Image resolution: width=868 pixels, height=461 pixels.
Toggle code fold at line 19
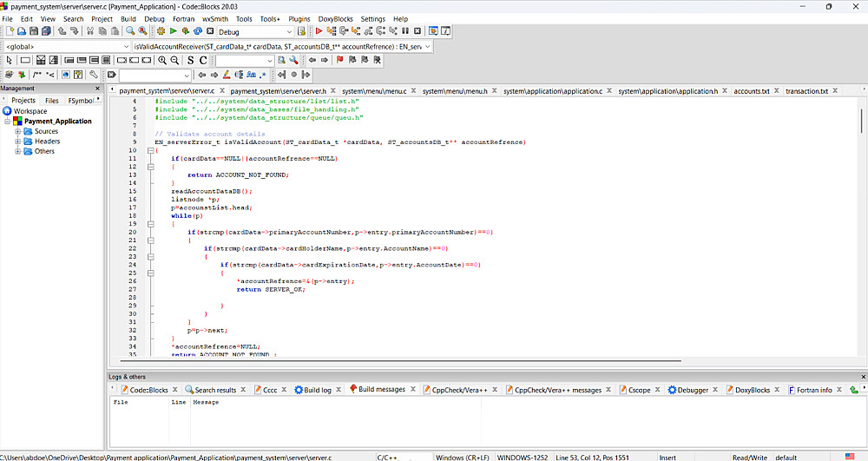coord(150,224)
